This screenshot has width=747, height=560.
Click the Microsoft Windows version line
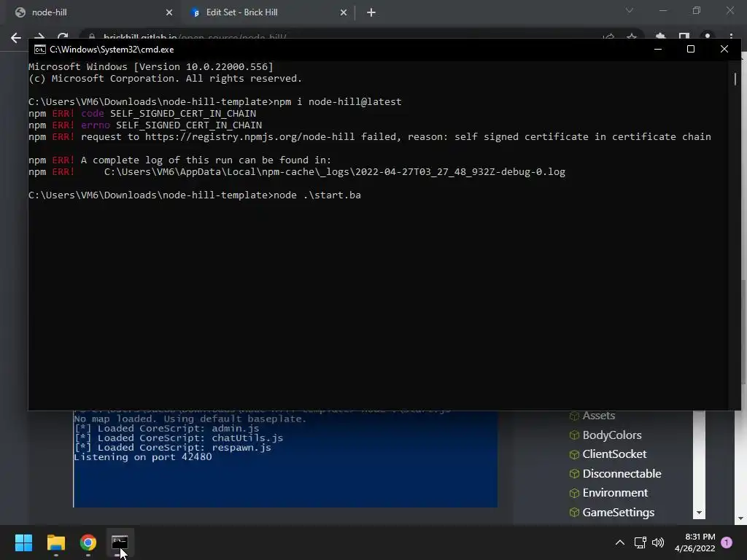coord(151,67)
